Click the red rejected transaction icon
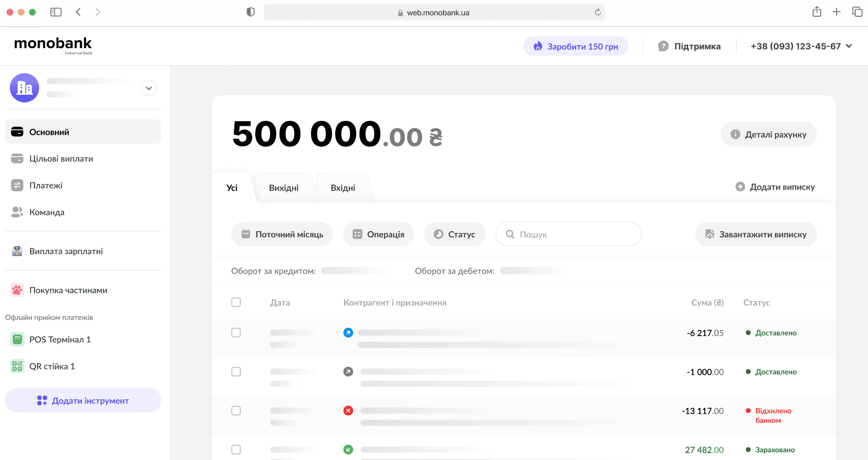The width and height of the screenshot is (868, 460). (348, 410)
